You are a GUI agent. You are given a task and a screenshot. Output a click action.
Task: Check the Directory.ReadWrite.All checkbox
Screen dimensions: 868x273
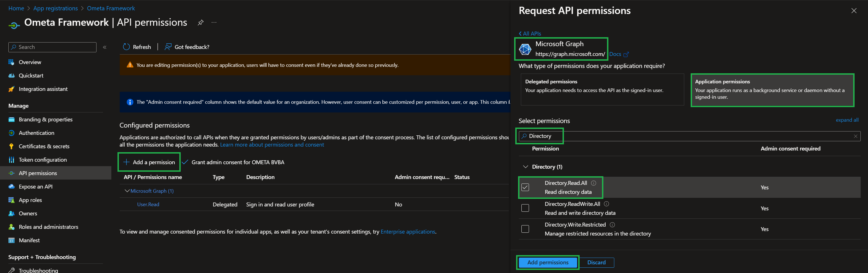[x=525, y=208]
